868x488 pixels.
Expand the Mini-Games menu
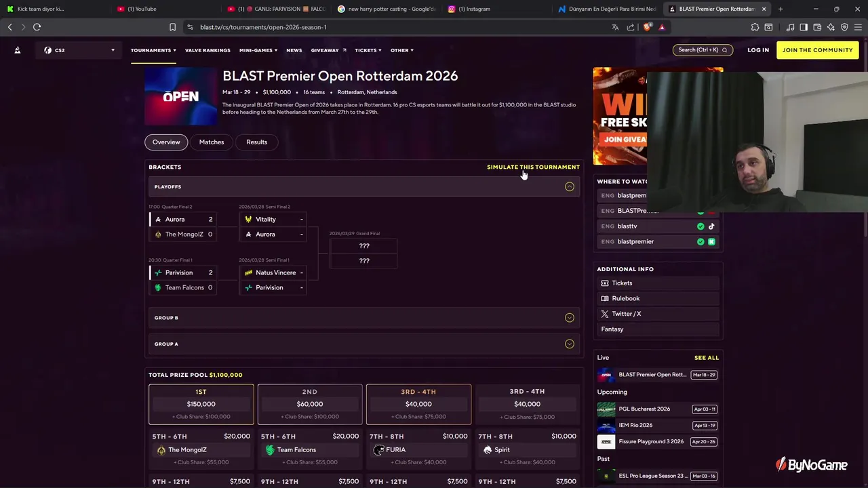click(258, 50)
